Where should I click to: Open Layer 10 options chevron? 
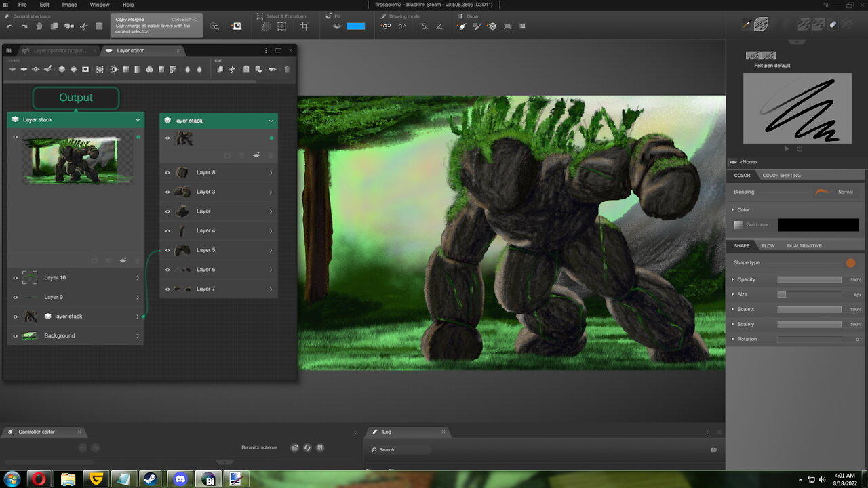[138, 278]
